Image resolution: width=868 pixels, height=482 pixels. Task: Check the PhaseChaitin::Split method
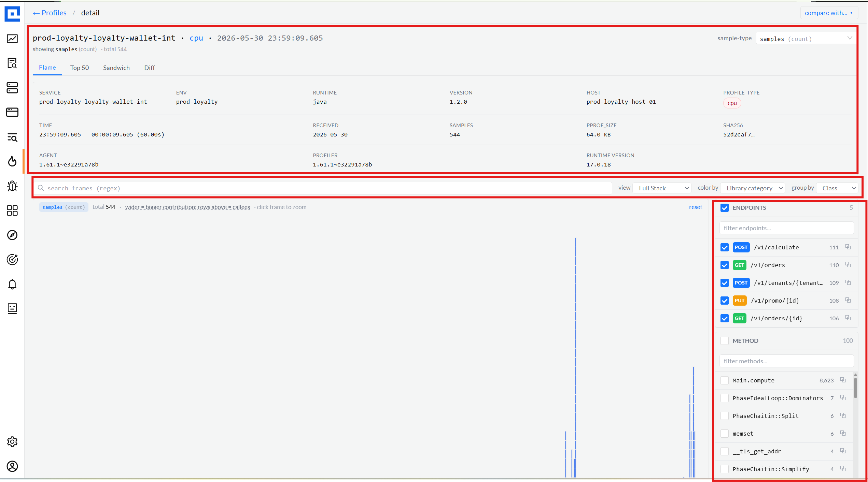click(725, 416)
